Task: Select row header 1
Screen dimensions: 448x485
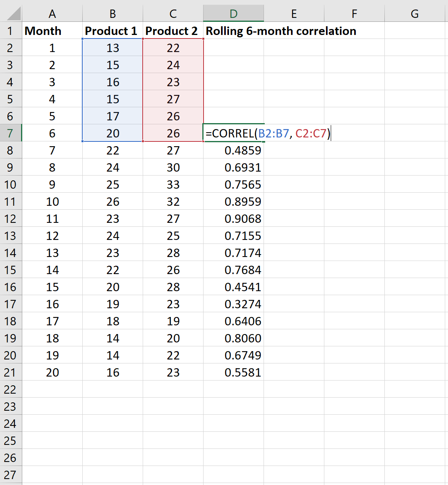Action: 11,31
